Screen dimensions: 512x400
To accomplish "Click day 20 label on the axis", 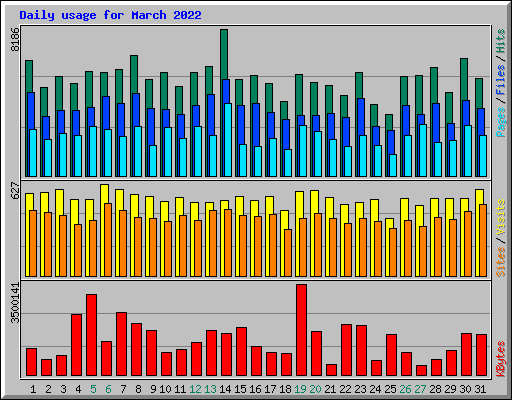I will pos(315,389).
